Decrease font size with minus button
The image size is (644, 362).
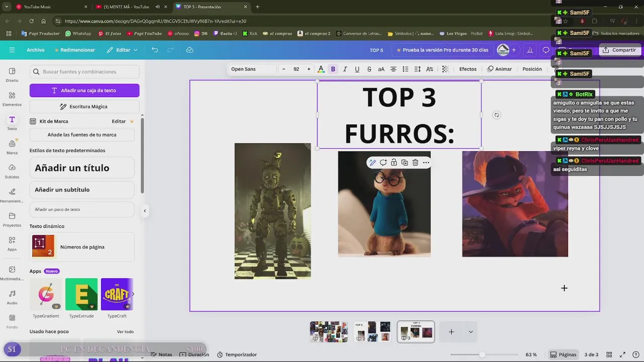click(x=284, y=69)
